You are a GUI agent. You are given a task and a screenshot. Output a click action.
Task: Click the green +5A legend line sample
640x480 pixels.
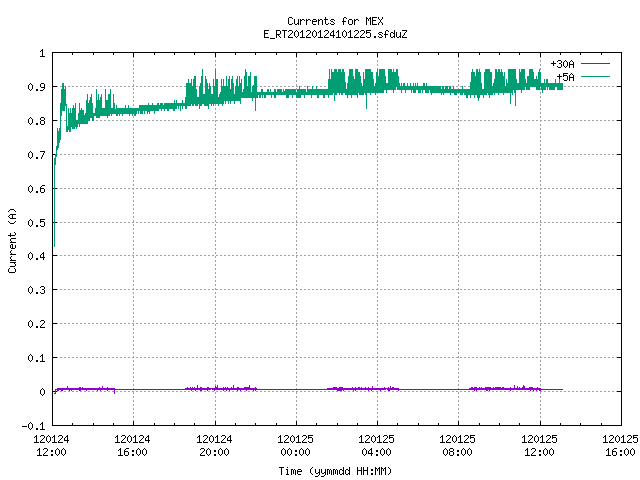tap(595, 76)
